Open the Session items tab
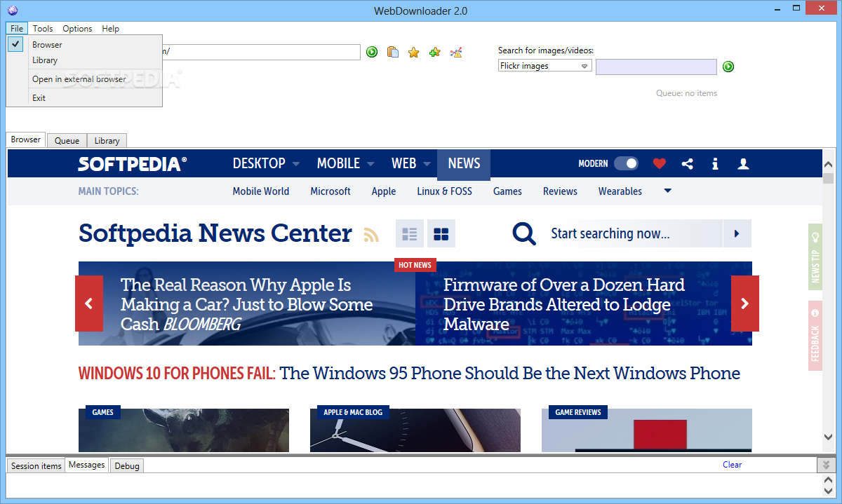Viewport: 842px width, 504px height. pyautogui.click(x=36, y=466)
